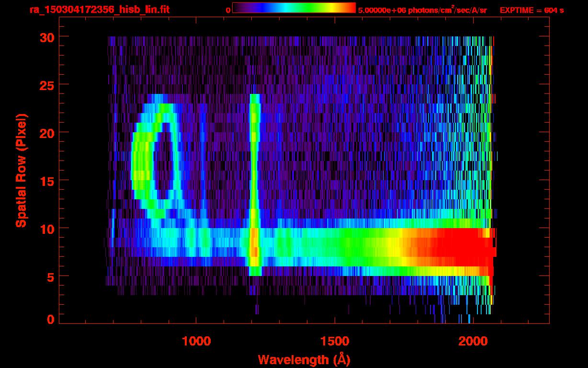Click the EXPTIME = 604 s label
The width and height of the screenshot is (588, 368).
[531, 10]
